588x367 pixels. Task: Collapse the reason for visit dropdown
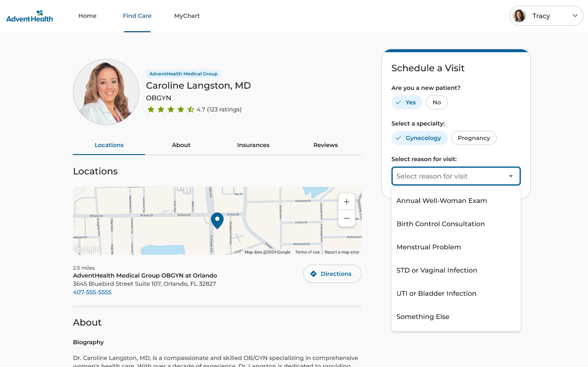pyautogui.click(x=456, y=176)
